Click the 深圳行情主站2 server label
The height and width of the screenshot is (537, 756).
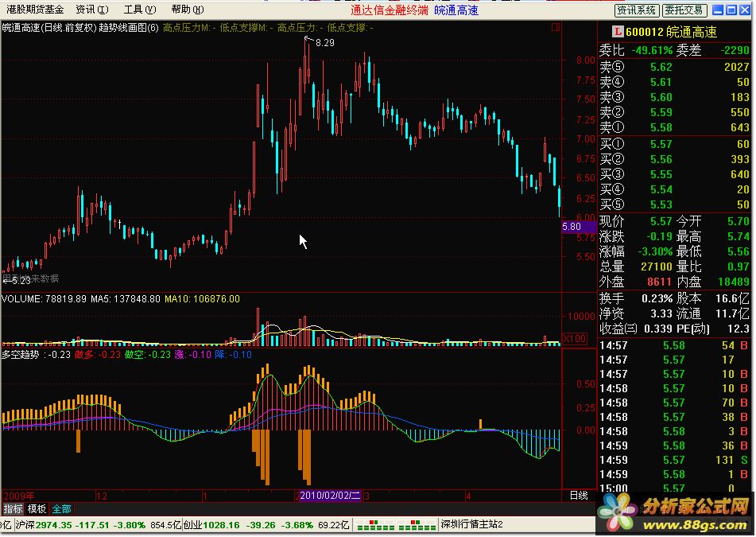(x=471, y=524)
